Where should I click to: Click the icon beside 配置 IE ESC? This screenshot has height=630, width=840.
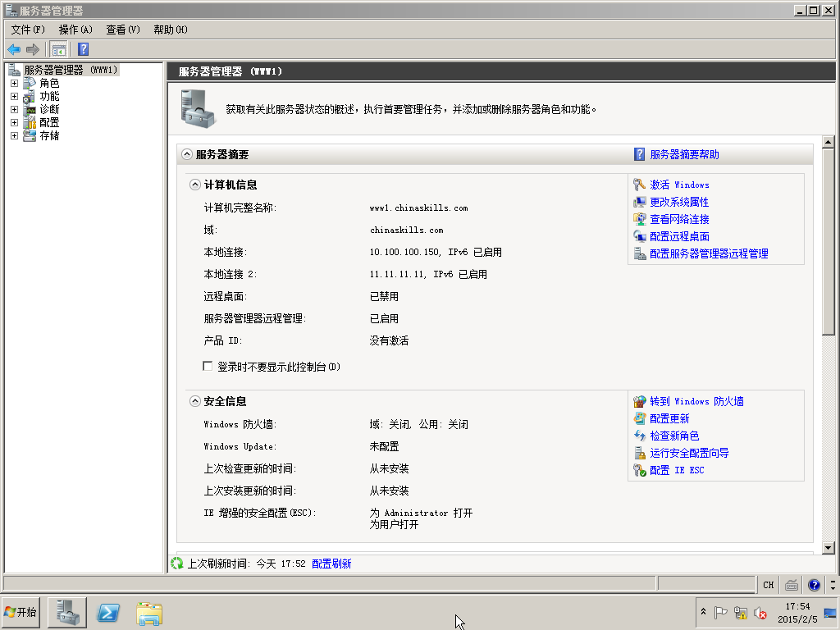[x=639, y=470]
